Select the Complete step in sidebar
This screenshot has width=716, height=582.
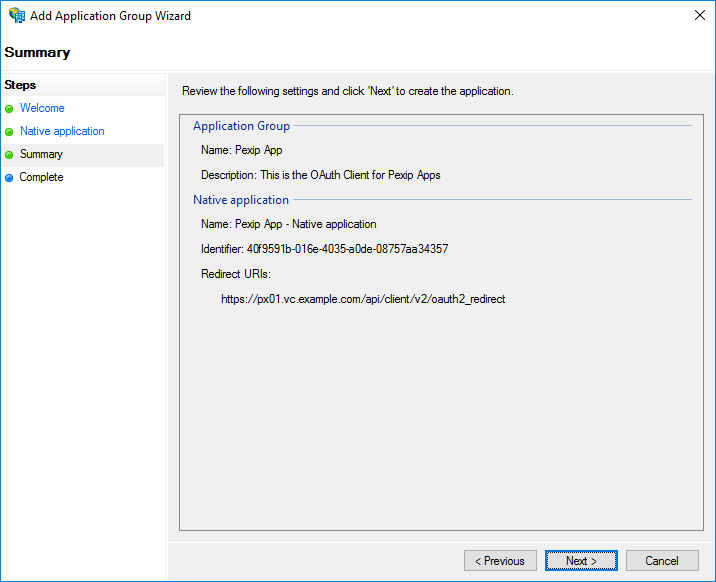click(41, 177)
